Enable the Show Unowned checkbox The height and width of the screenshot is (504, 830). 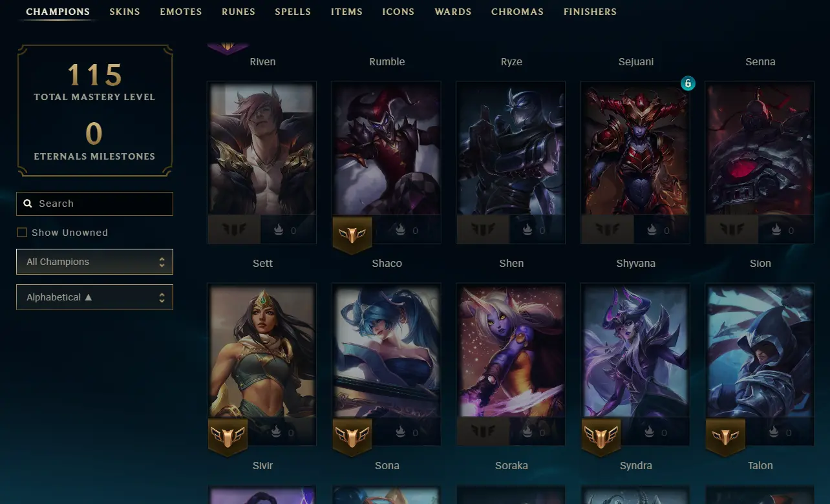pyautogui.click(x=22, y=233)
